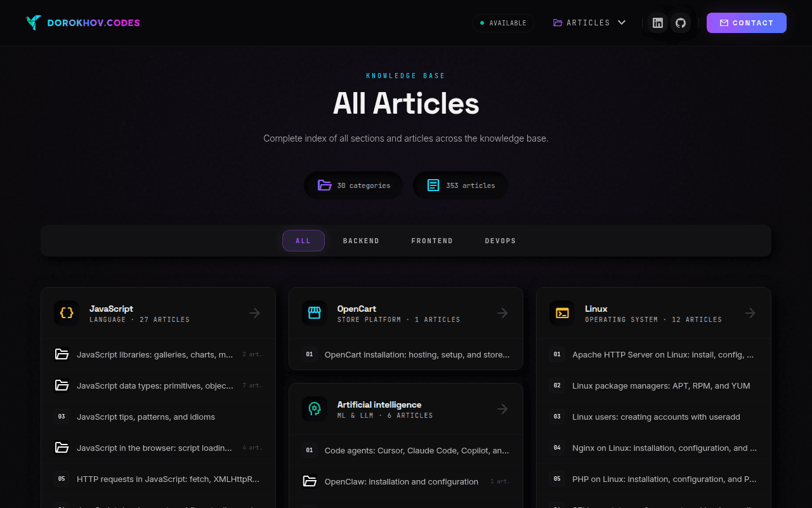Click the OpenCart store icon
Screen dimensions: 812x508
(x=315, y=313)
